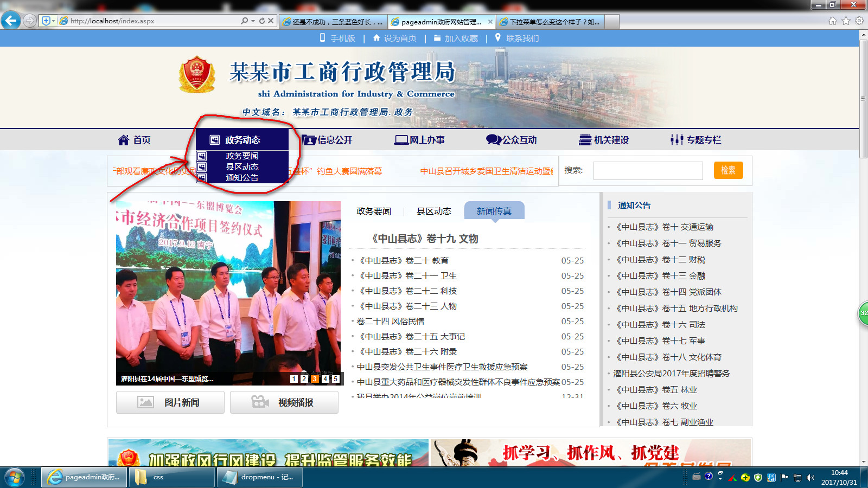The width and height of the screenshot is (868, 488).
Task: Stop loading with address bar X icon
Action: click(x=271, y=21)
